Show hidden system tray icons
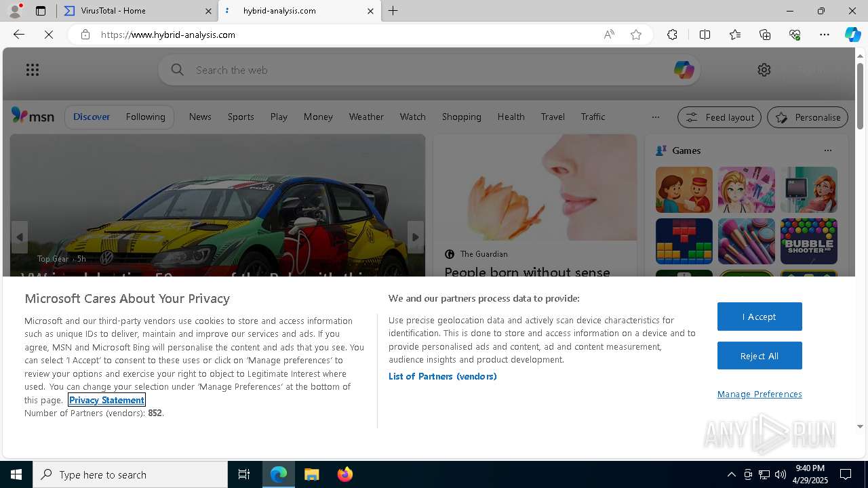The image size is (868, 488). coord(731,474)
